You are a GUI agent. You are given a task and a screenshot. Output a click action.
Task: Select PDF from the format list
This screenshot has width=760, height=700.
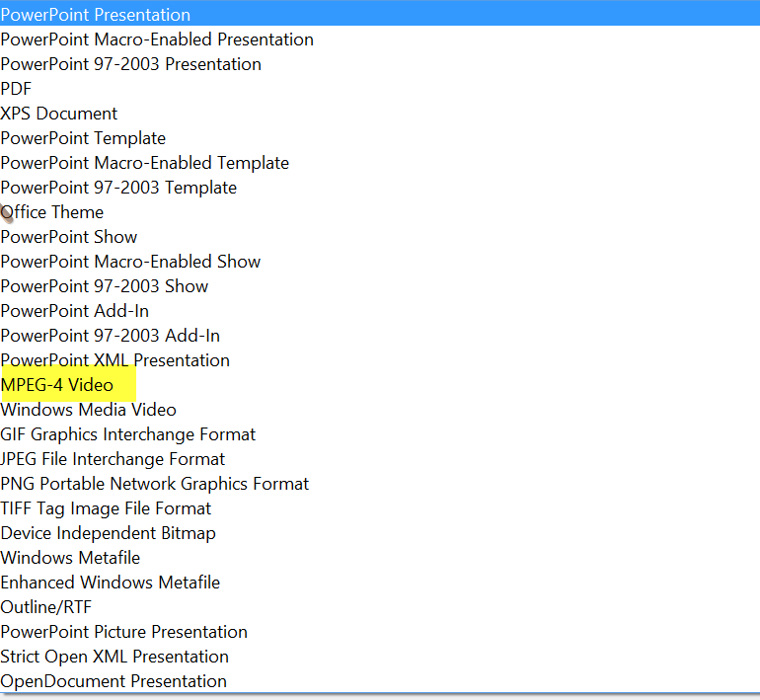tap(380, 89)
